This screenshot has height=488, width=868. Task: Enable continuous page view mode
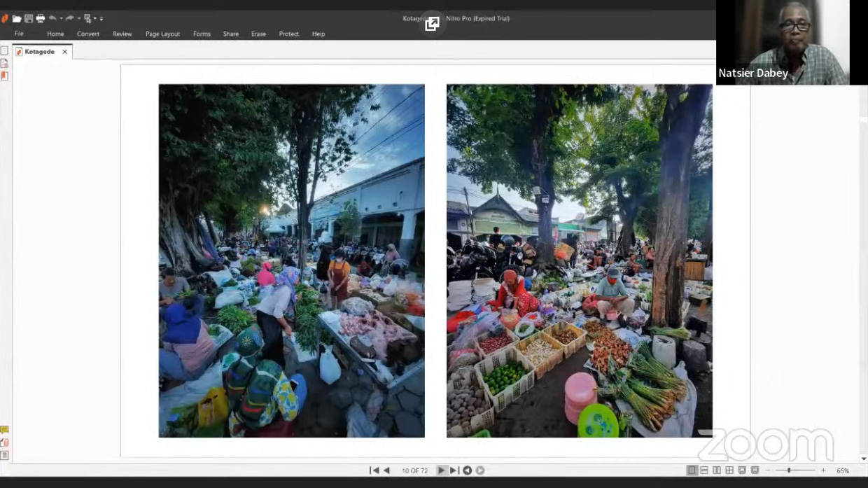click(x=704, y=470)
